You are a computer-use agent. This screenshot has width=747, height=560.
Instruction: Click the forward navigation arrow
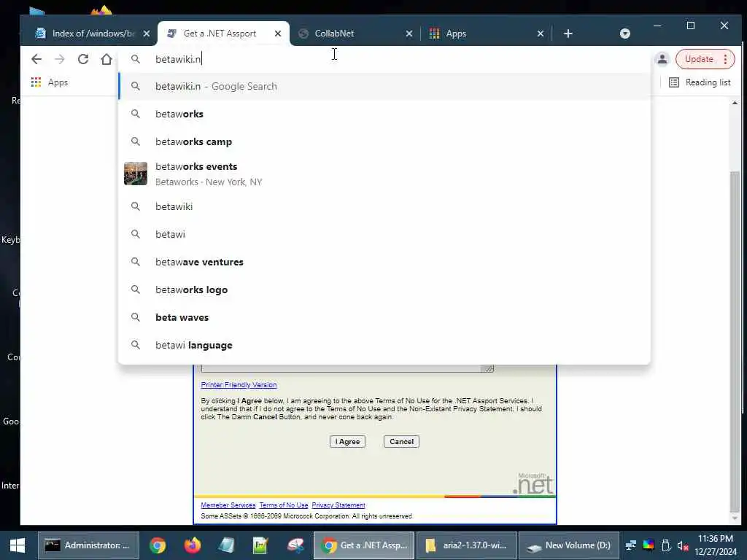pos(60,59)
